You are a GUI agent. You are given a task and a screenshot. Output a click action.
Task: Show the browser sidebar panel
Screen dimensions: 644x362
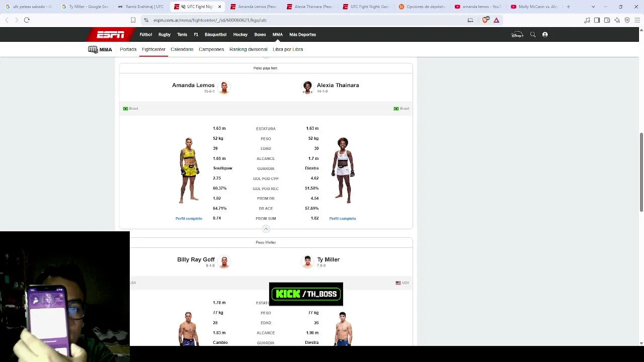pyautogui.click(x=597, y=20)
